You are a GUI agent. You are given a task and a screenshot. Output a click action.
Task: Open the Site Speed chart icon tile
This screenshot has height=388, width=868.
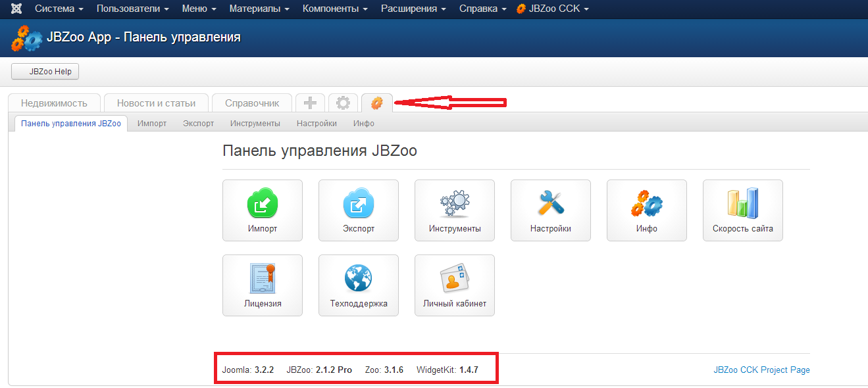(x=743, y=210)
